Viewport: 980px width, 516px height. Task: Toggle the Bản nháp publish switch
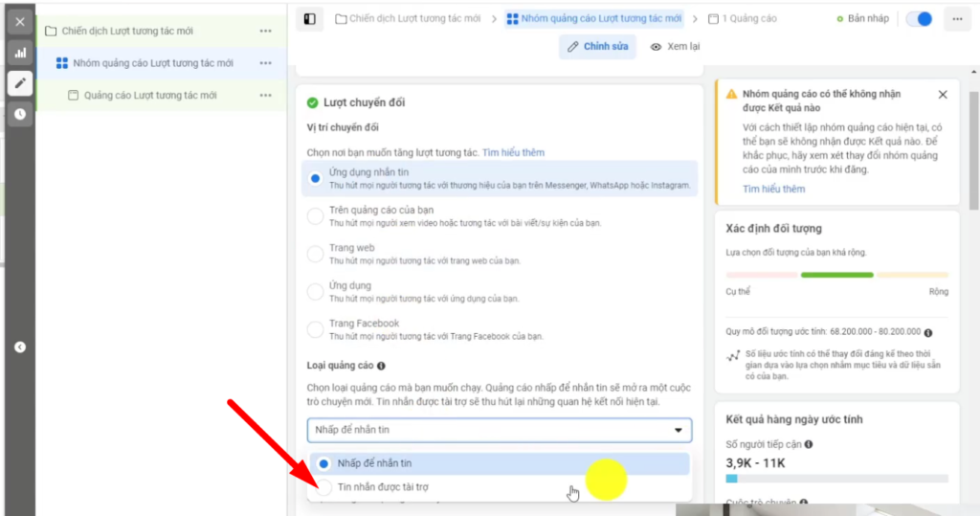(x=920, y=19)
